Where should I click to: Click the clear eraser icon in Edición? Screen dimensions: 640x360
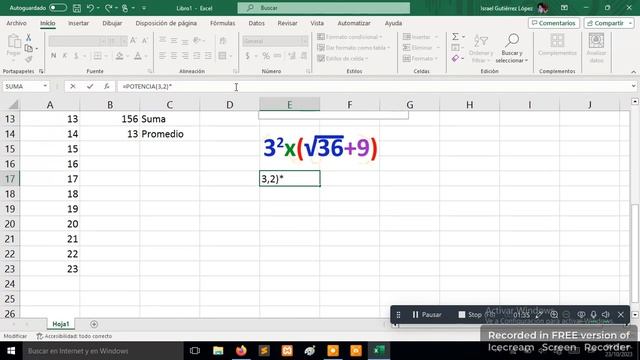456,59
